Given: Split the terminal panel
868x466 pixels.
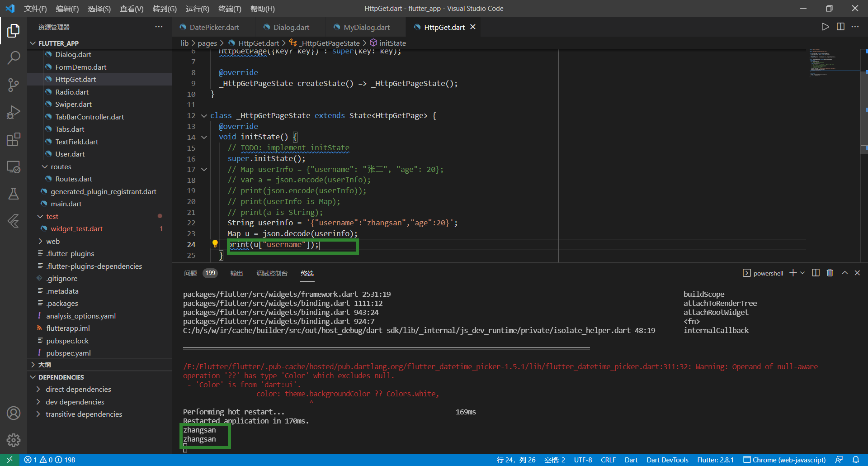Looking at the screenshot, I should 816,273.
